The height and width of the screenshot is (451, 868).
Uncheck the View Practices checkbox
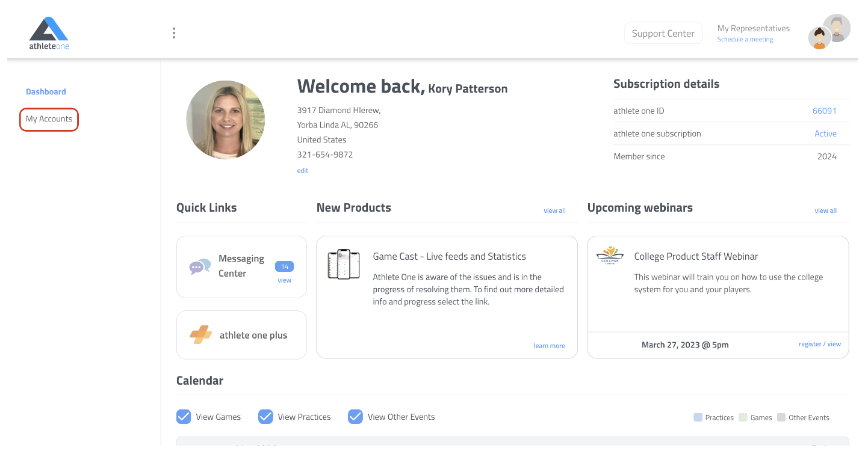coord(265,417)
